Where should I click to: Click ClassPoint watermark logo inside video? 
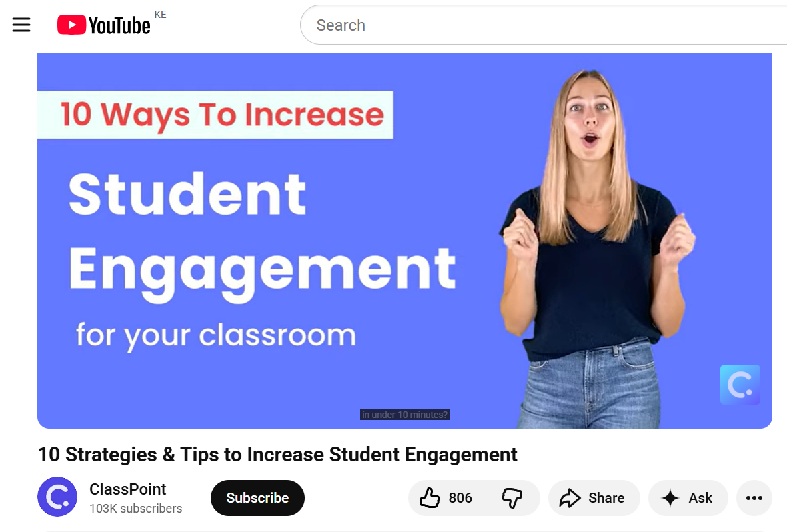740,385
